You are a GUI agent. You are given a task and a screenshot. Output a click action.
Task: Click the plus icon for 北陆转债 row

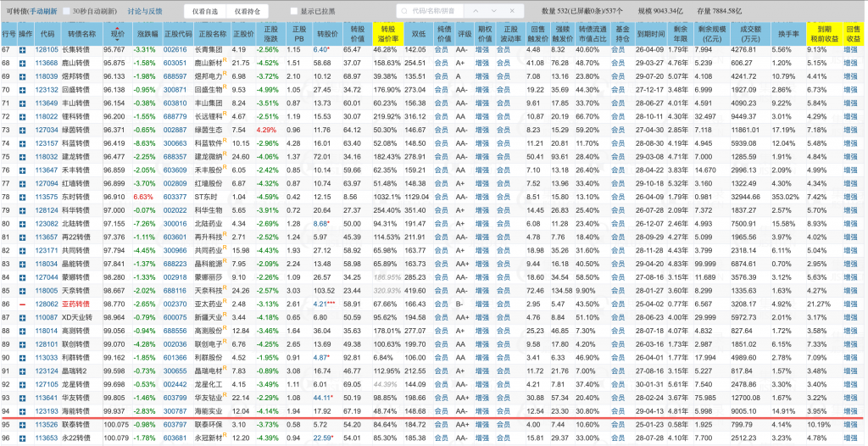pyautogui.click(x=22, y=223)
